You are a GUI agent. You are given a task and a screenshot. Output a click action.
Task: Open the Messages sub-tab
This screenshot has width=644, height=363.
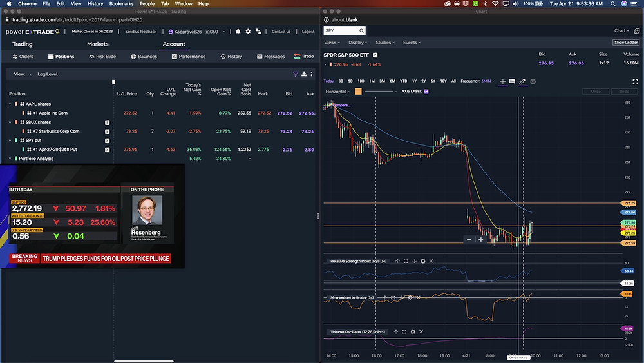pos(270,56)
